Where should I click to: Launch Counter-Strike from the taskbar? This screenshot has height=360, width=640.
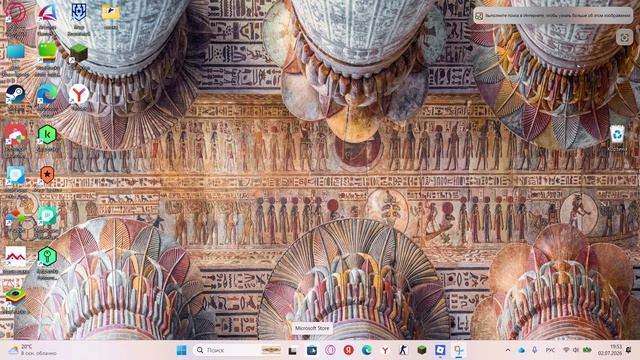pos(403,350)
